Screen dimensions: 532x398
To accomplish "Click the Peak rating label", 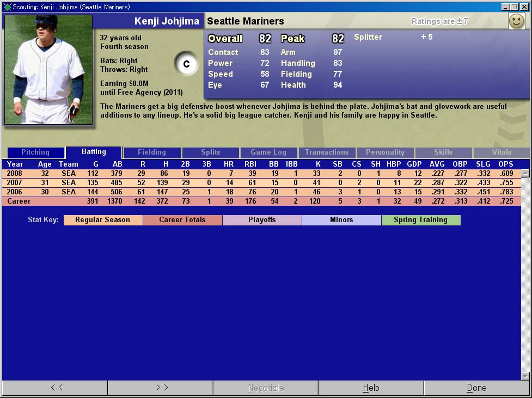I will (292, 39).
